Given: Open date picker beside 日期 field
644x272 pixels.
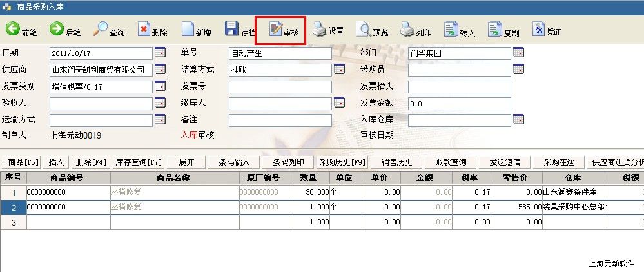Looking at the screenshot, I should [x=160, y=53].
